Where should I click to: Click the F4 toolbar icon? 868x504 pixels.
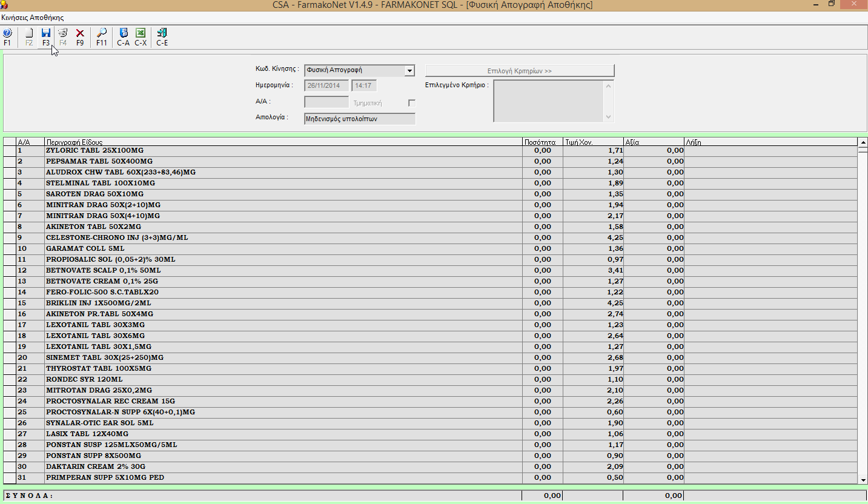coord(63,37)
